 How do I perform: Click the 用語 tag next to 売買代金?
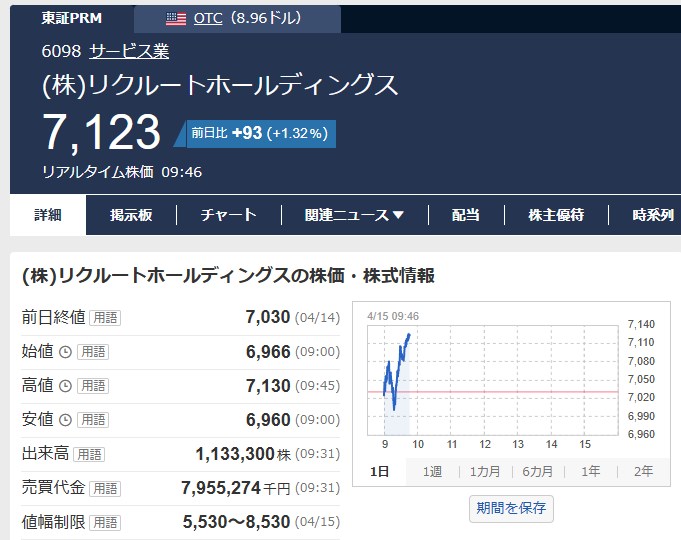point(105,488)
